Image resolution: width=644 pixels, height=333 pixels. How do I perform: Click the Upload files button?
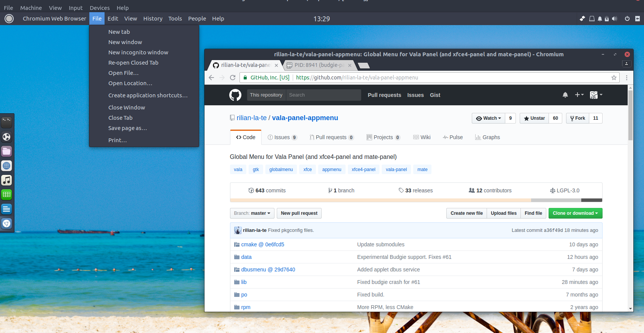pyautogui.click(x=504, y=213)
